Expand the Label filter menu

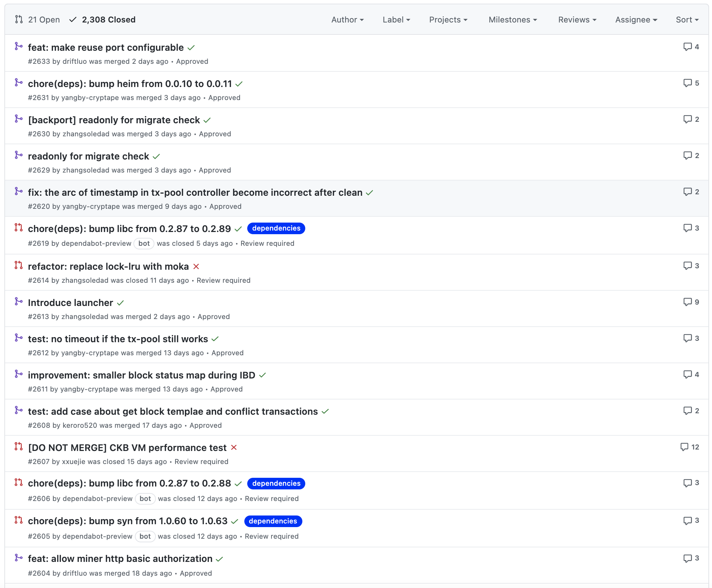click(396, 20)
